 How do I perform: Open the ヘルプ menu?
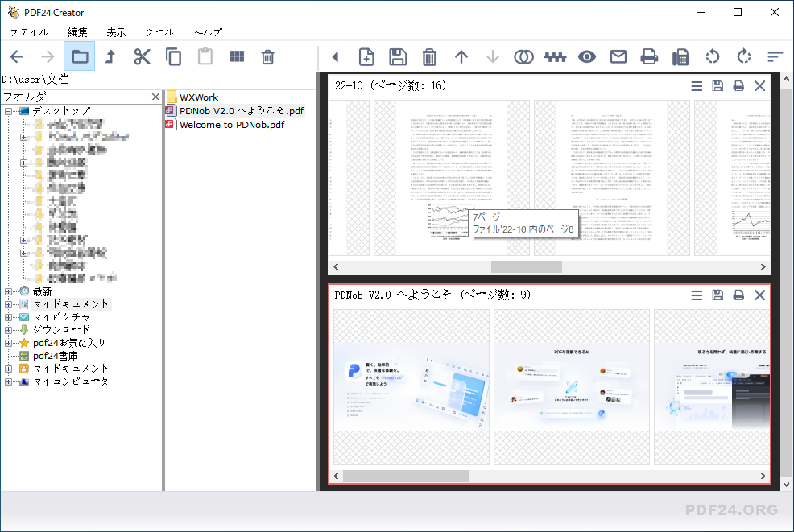pyautogui.click(x=208, y=32)
